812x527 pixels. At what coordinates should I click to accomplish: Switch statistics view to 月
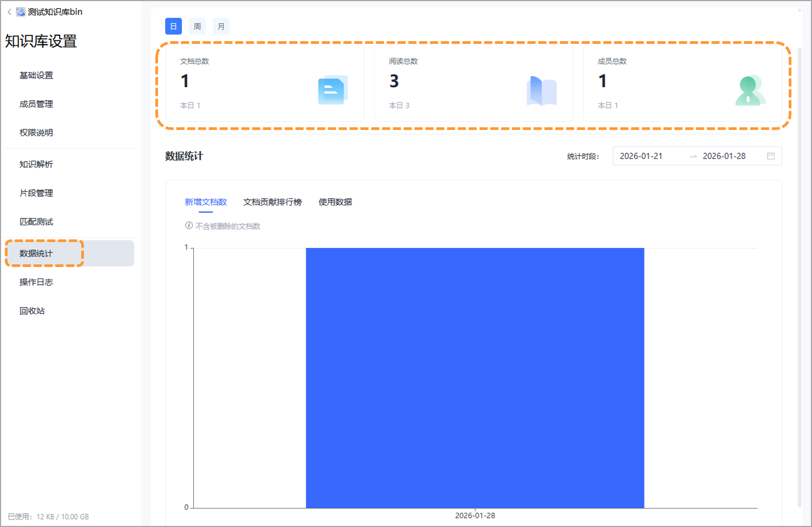tap(221, 26)
